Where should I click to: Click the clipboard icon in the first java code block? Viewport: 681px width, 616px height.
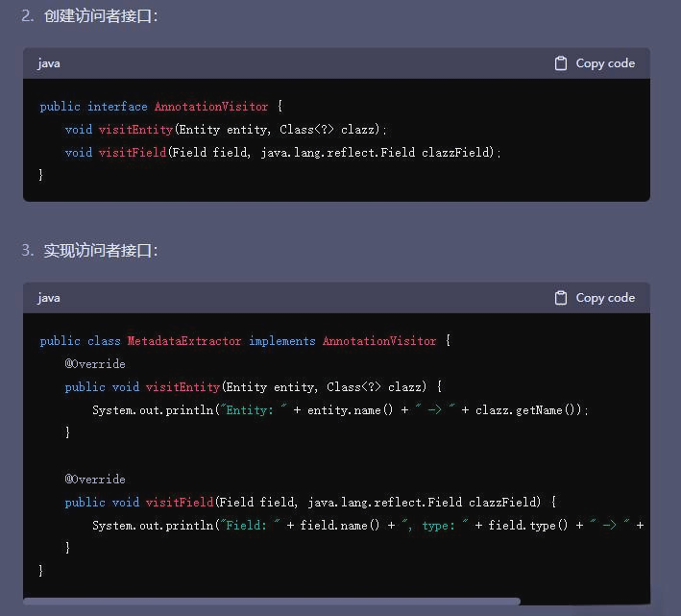click(x=560, y=63)
